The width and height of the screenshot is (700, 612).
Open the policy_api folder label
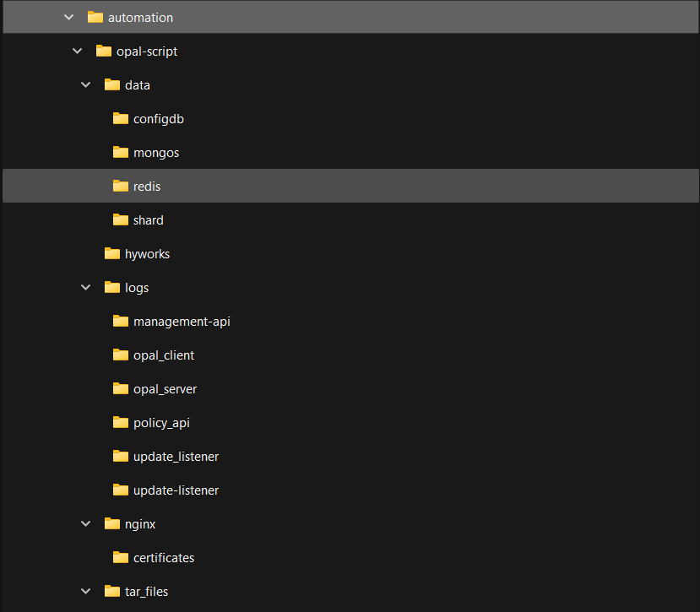(161, 423)
